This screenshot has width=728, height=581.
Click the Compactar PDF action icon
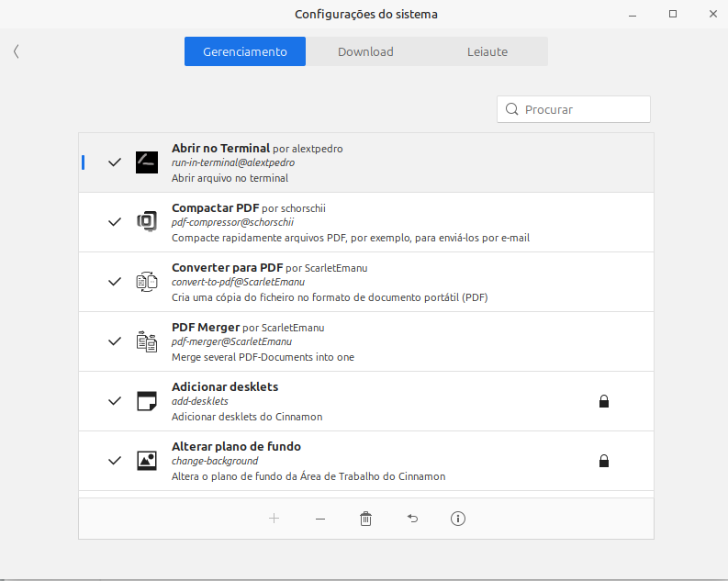tap(147, 222)
